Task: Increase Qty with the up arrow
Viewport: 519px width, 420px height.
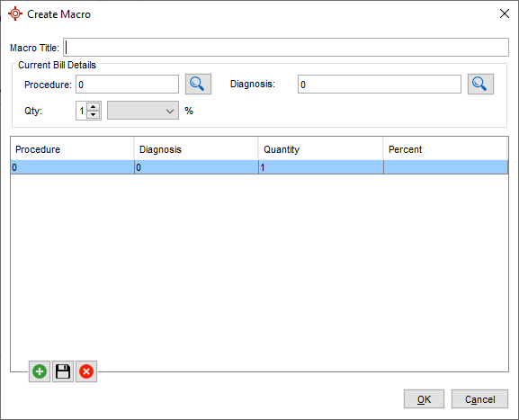Action: pyautogui.click(x=94, y=106)
